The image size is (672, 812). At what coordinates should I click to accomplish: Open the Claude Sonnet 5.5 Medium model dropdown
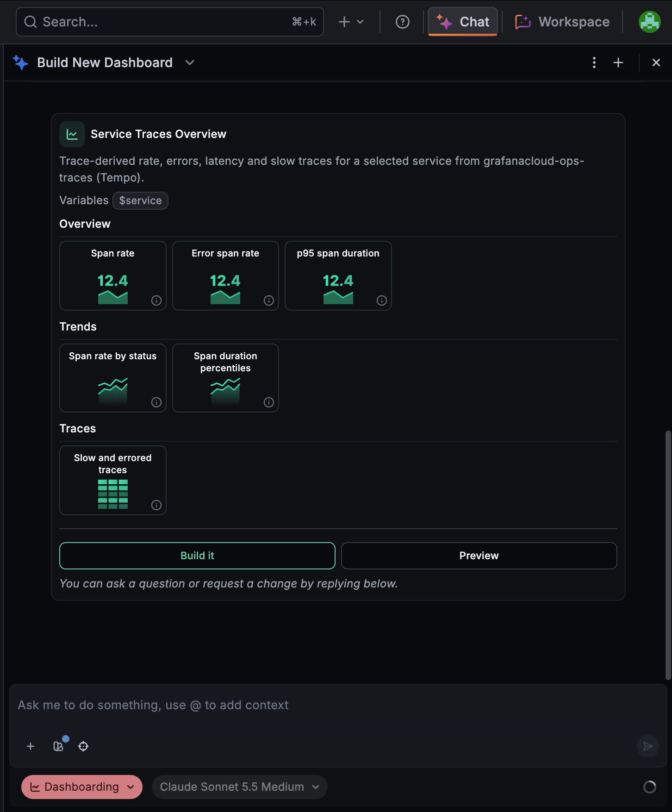pos(240,787)
